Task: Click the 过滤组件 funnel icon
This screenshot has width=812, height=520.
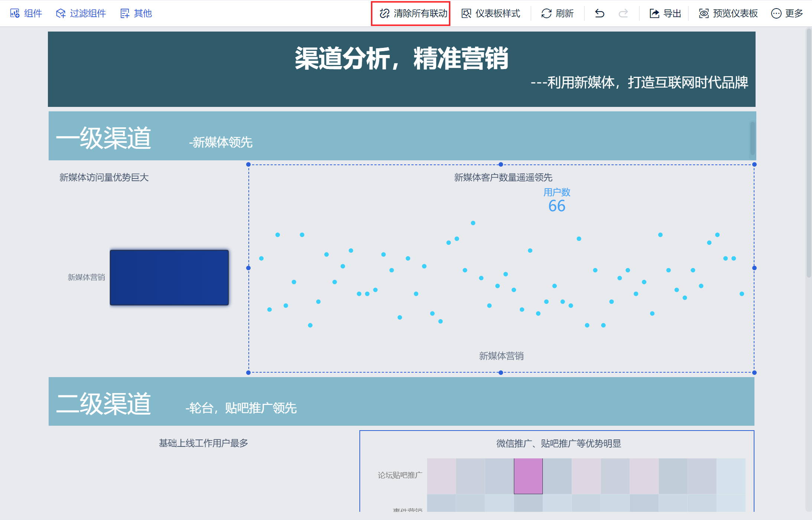Action: pos(61,13)
